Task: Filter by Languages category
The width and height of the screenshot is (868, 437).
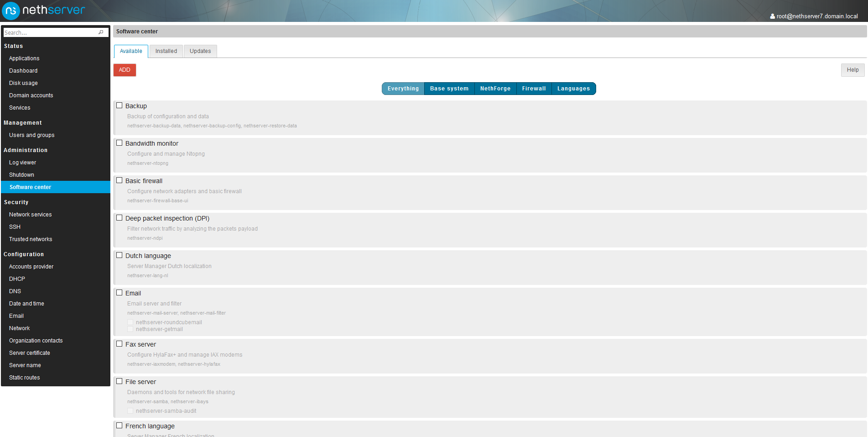Action: click(x=574, y=89)
